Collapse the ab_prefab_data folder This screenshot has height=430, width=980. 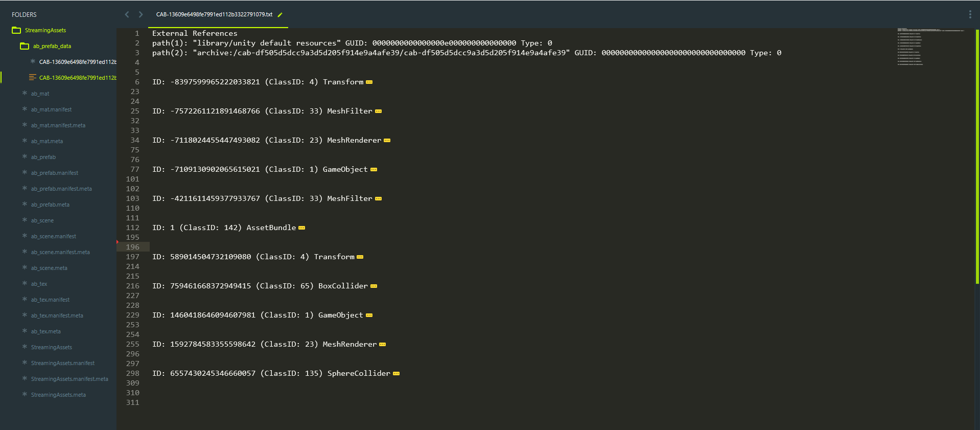[x=52, y=46]
